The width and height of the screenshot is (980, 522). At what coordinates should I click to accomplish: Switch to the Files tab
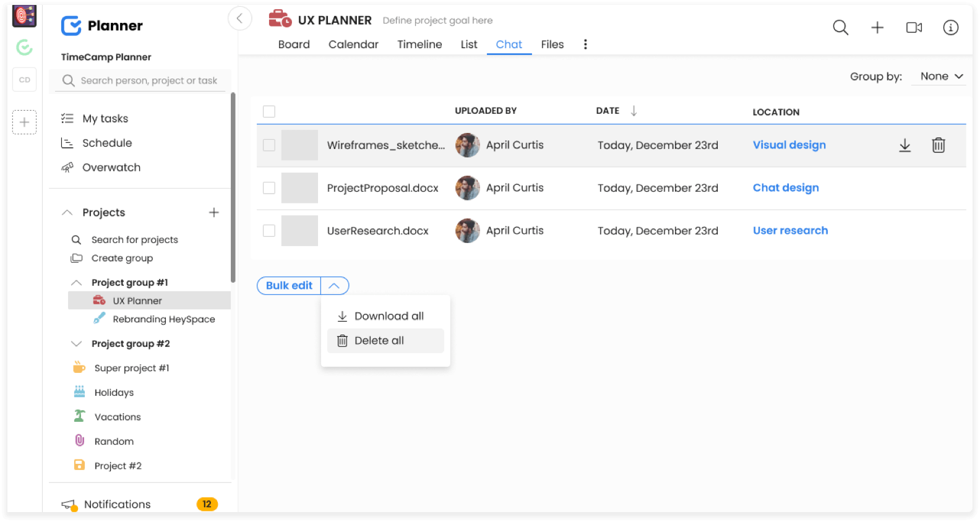552,45
